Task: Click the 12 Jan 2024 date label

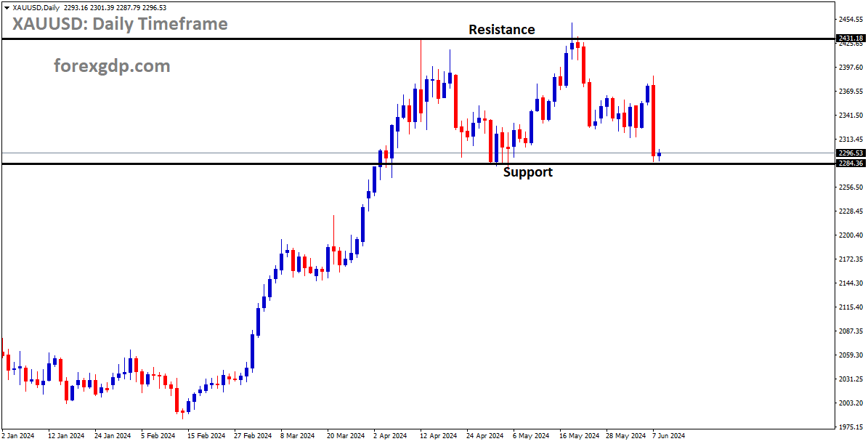Action: click(x=66, y=436)
